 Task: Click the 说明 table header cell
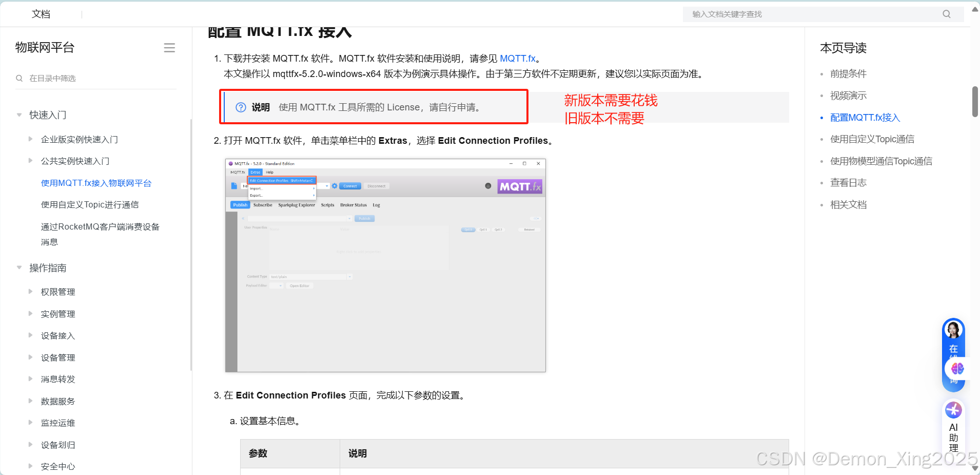tap(564, 453)
